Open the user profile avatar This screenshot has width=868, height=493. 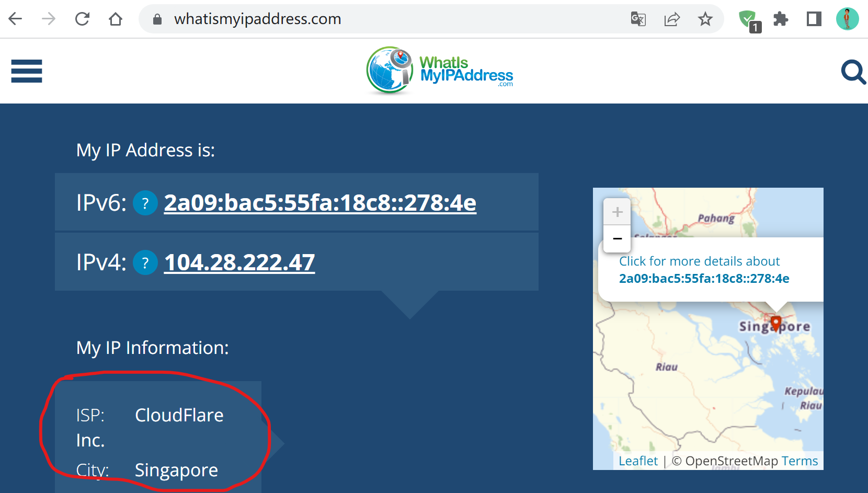[847, 19]
